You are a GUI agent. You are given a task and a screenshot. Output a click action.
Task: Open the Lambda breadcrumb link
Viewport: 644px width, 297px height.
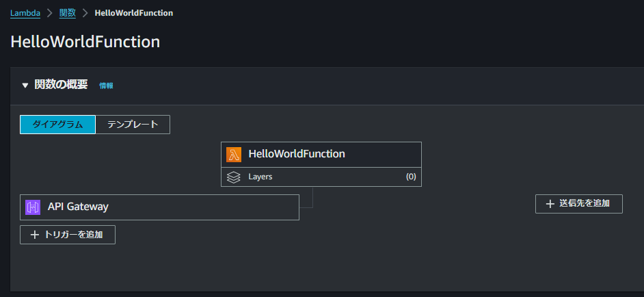coord(25,13)
